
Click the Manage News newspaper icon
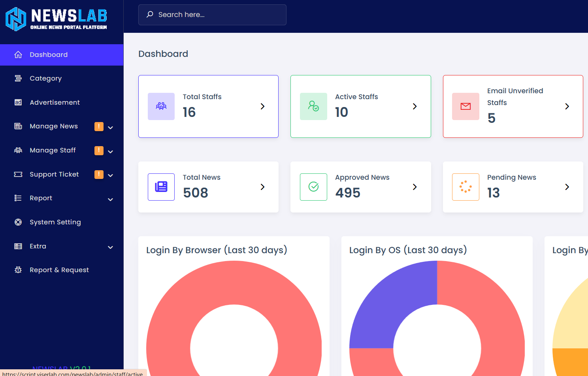point(18,126)
